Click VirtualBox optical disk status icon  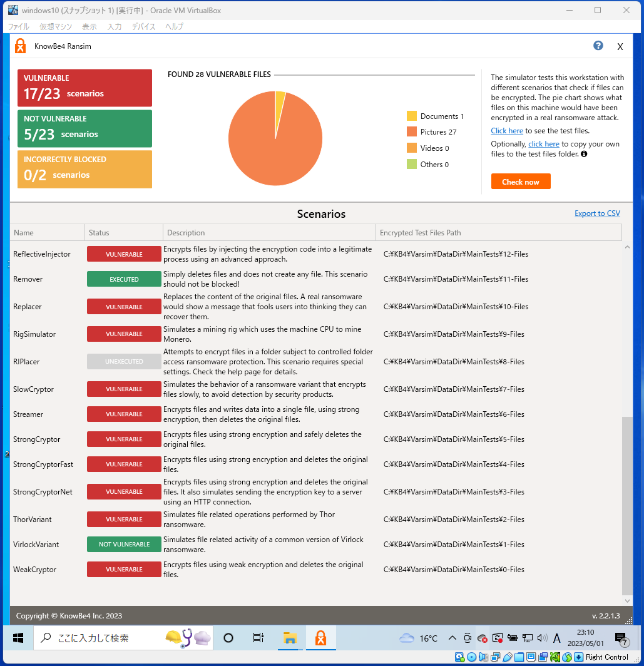click(471, 657)
